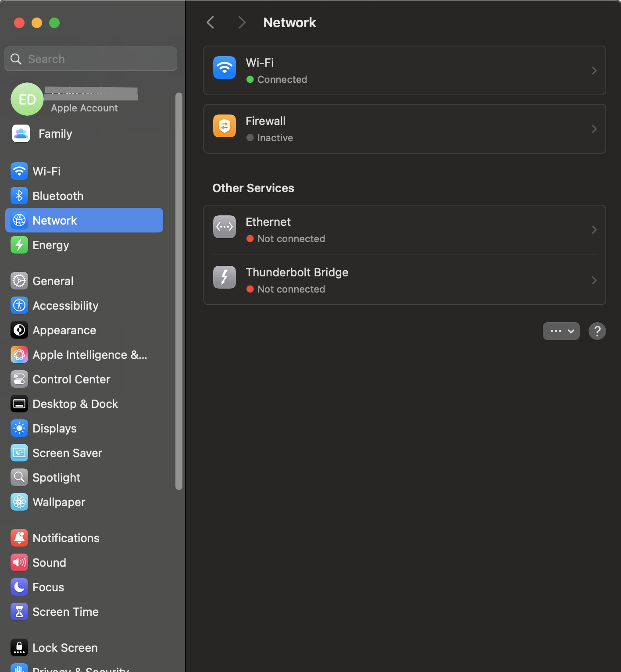Click the Search field in the sidebar

pos(91,59)
